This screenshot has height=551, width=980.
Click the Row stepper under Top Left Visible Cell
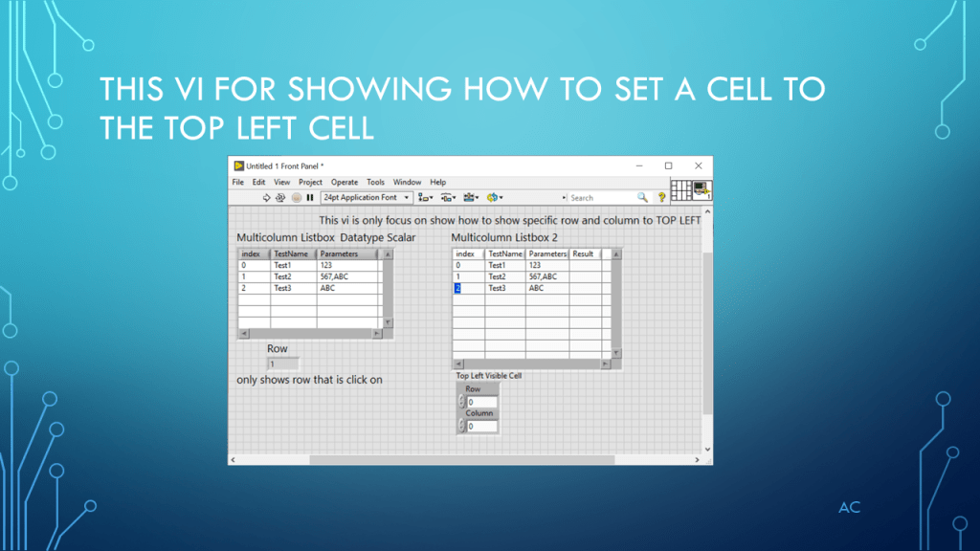click(461, 403)
